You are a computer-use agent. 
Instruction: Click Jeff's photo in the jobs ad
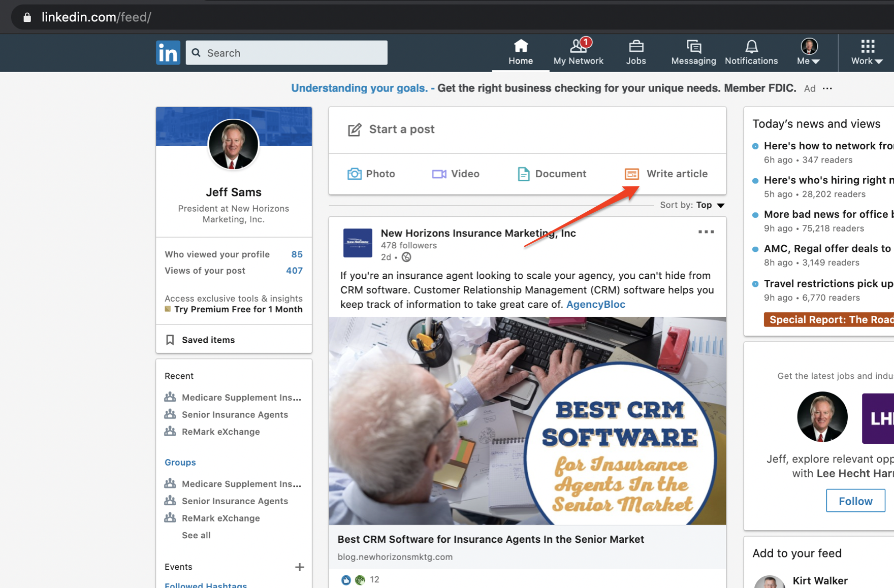822,417
